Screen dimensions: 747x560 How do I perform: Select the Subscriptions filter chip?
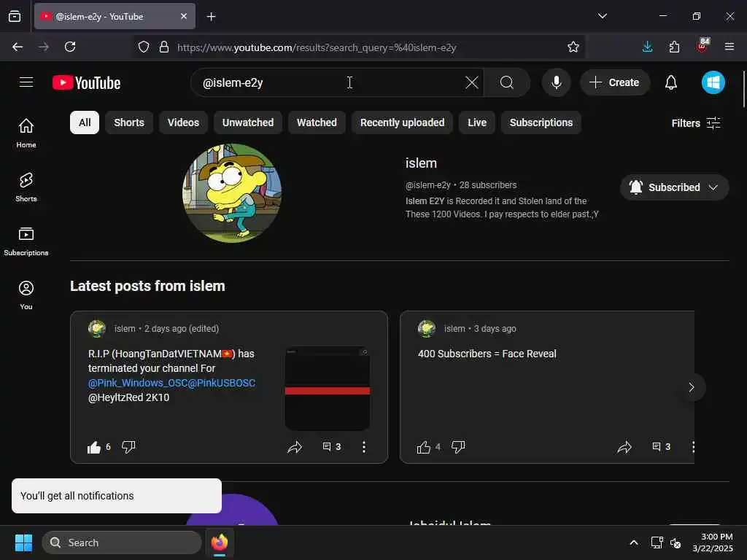pyautogui.click(x=541, y=122)
